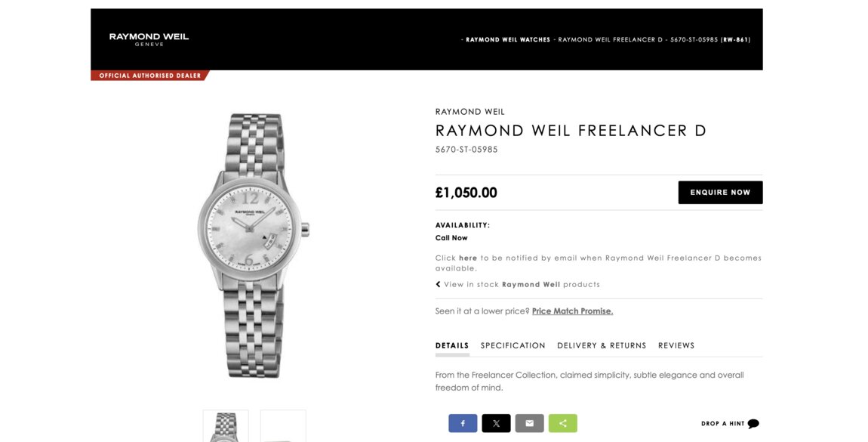Click the back chevron beside View in stock

(438, 285)
